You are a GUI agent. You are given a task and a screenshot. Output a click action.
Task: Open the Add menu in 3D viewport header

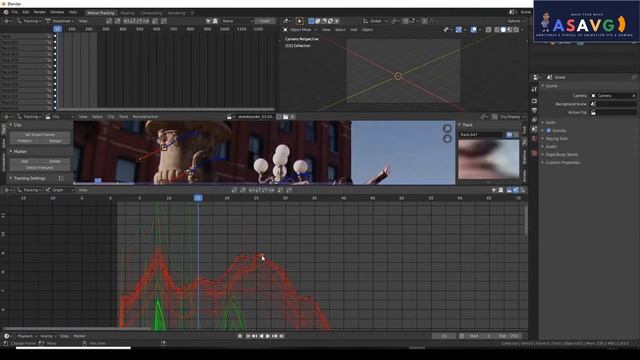[353, 30]
